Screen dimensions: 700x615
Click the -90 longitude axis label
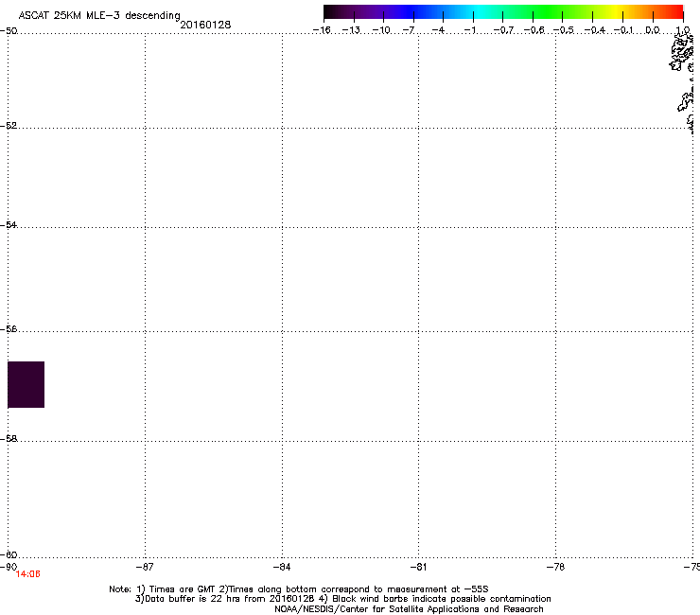pyautogui.click(x=9, y=567)
